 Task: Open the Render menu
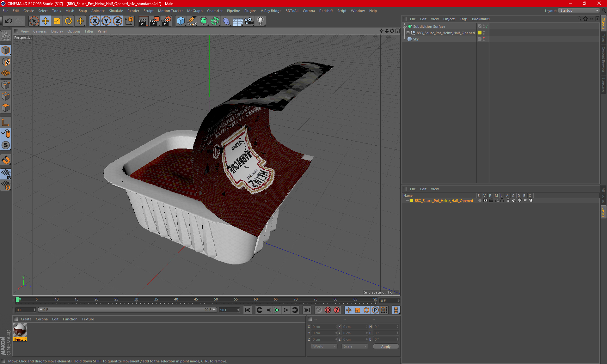point(133,11)
